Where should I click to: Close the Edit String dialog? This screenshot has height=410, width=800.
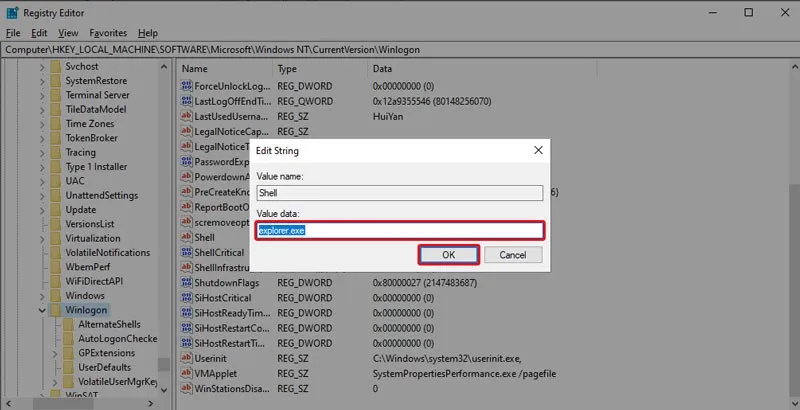[538, 150]
